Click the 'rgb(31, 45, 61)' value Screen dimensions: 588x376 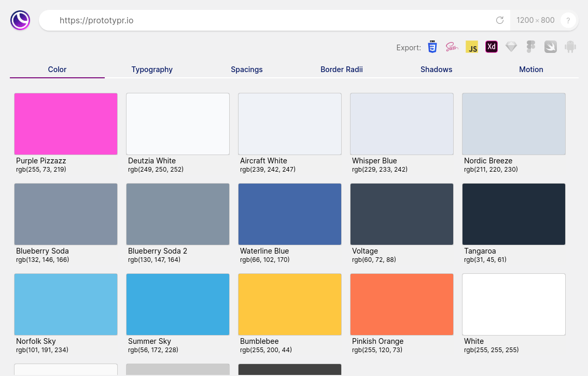click(x=485, y=260)
